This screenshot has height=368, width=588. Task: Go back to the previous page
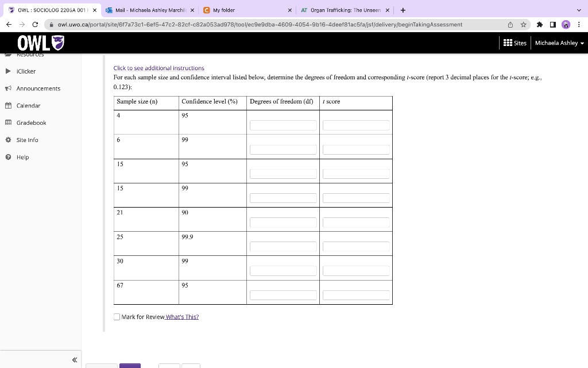click(9, 24)
